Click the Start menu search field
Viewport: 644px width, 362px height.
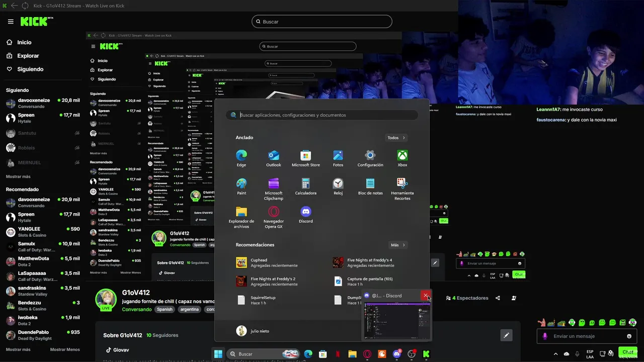[322, 115]
